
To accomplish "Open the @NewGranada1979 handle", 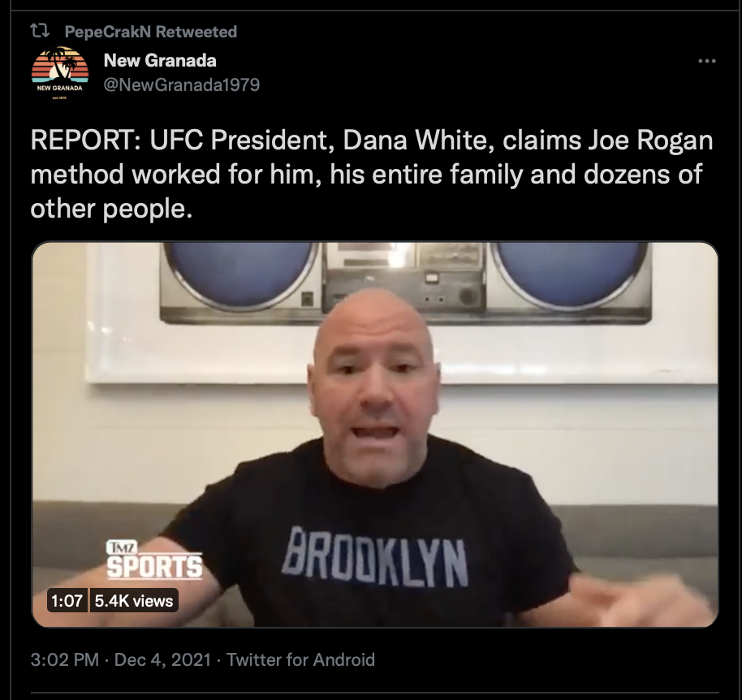I will 182,84.
